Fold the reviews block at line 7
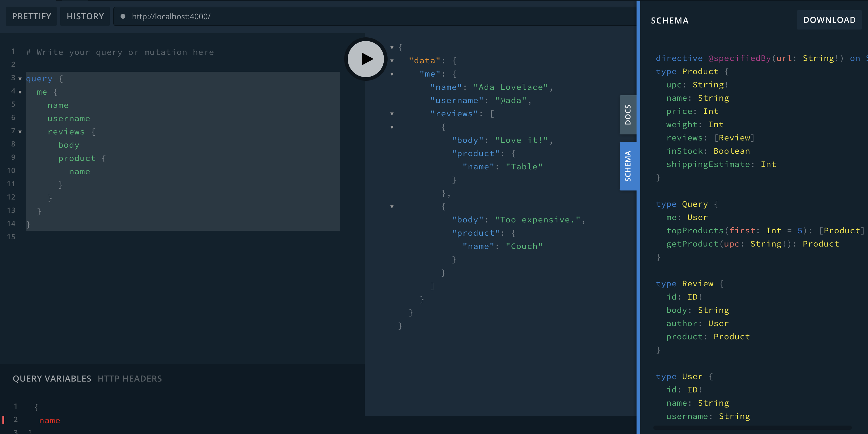 pos(20,132)
